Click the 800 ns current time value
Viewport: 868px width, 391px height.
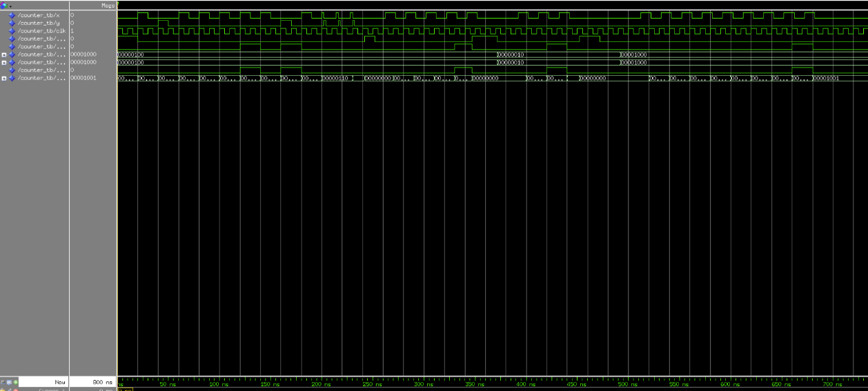tap(102, 382)
